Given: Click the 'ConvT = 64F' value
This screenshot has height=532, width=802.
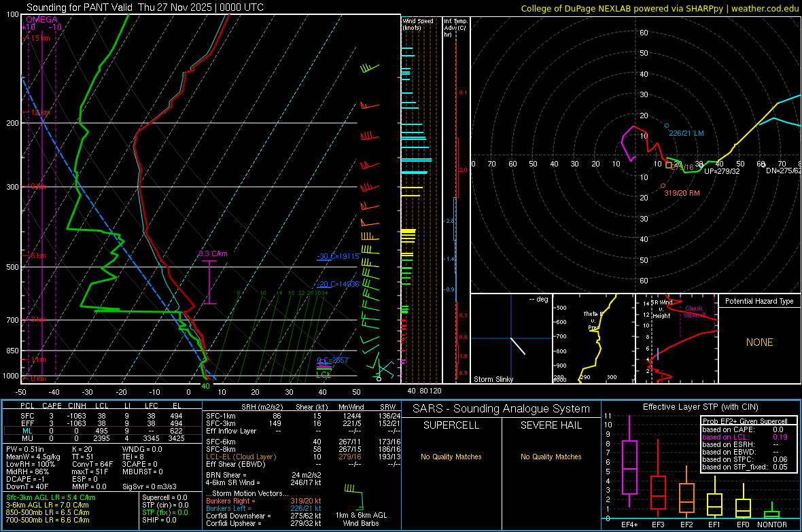Looking at the screenshot, I should (x=92, y=464).
